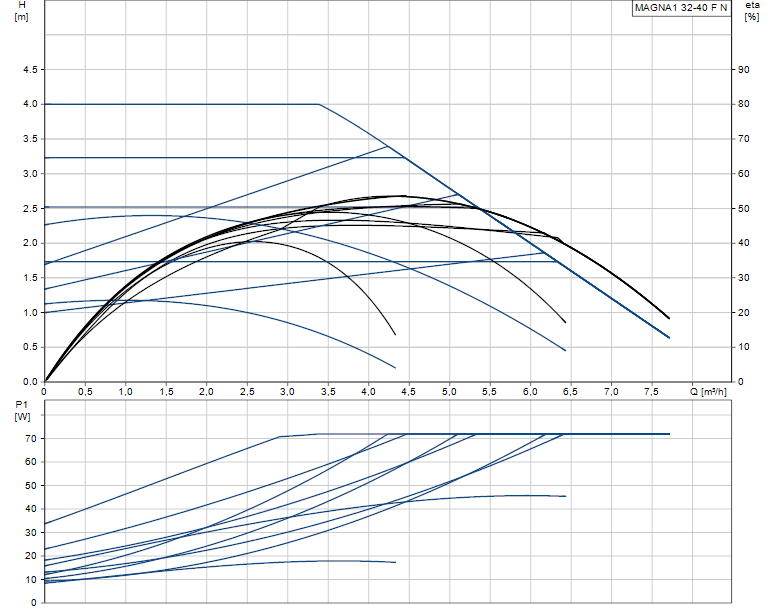Screen dimensions: 774x611
Task: Click the 5.5 tick on the Q axis
Action: [x=490, y=392]
